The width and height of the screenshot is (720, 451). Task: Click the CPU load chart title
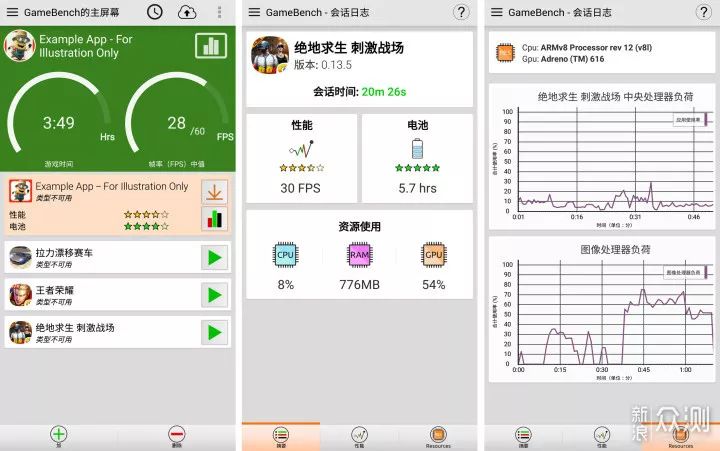pos(615,97)
